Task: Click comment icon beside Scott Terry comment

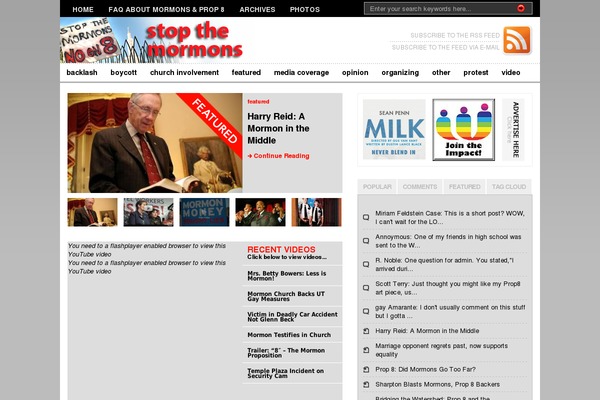Action: 366,288
